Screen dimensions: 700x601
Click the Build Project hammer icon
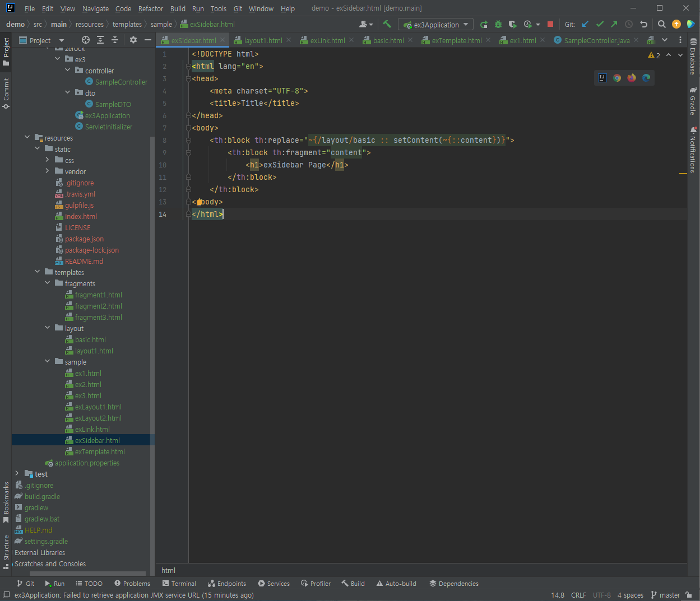(x=387, y=24)
